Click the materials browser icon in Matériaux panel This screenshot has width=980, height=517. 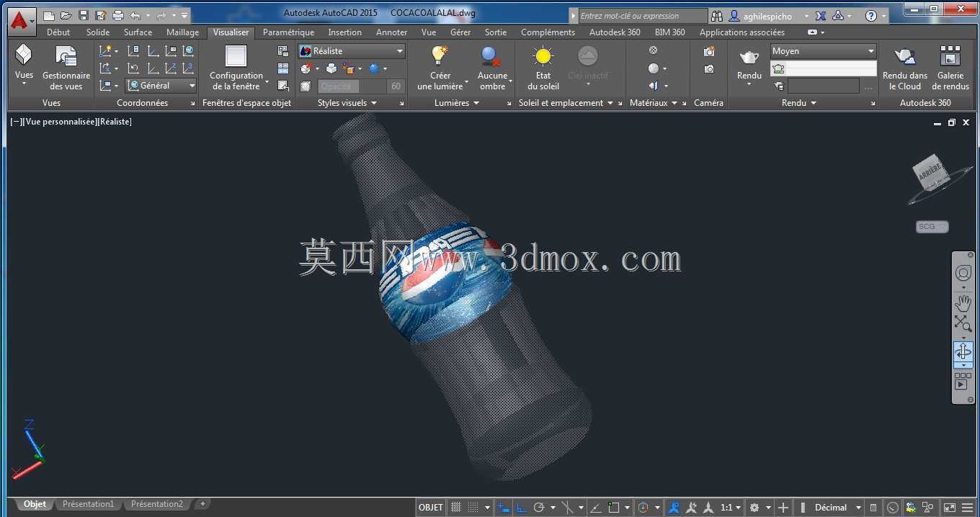[x=653, y=50]
